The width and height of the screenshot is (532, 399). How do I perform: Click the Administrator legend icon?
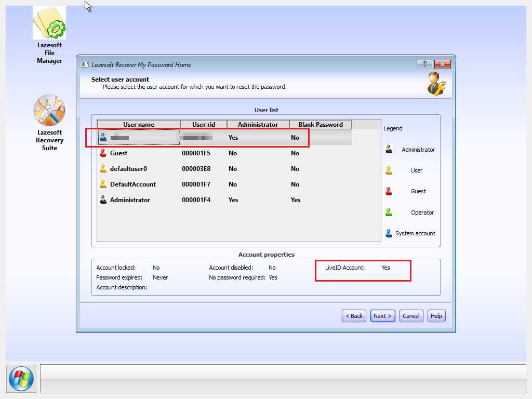389,149
